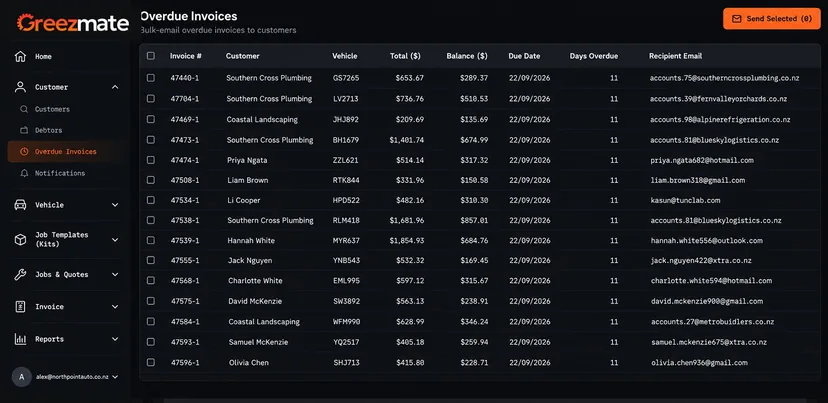The width and height of the screenshot is (828, 403).
Task: Go to Home in the sidebar
Action: click(x=43, y=57)
